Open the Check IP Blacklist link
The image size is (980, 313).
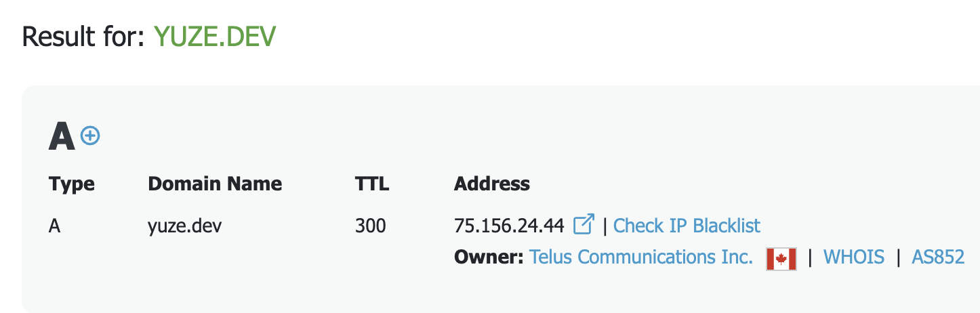tap(687, 226)
